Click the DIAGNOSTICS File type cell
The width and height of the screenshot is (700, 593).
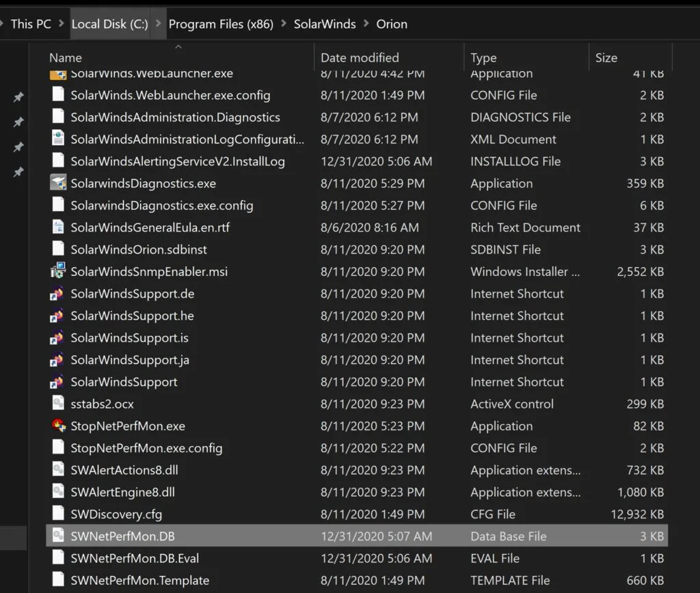click(520, 118)
